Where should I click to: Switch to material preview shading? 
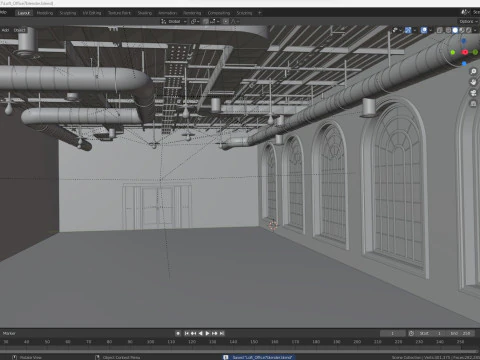coord(462,30)
